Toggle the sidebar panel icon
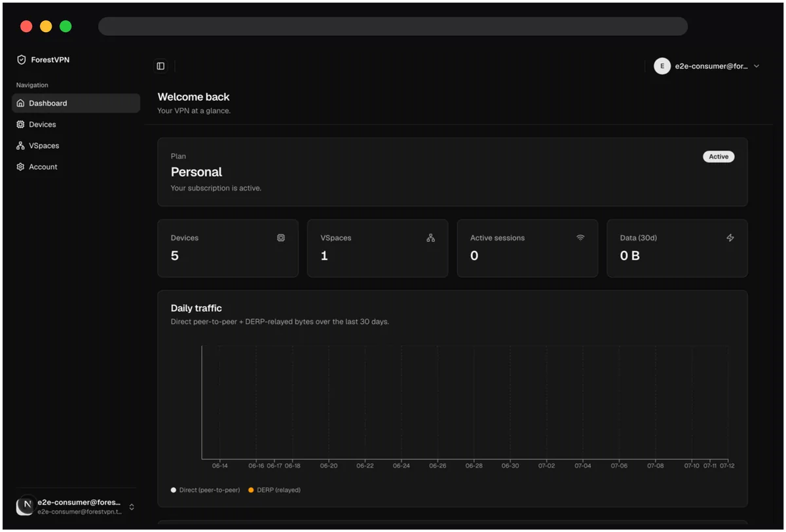The width and height of the screenshot is (786, 532). point(160,66)
